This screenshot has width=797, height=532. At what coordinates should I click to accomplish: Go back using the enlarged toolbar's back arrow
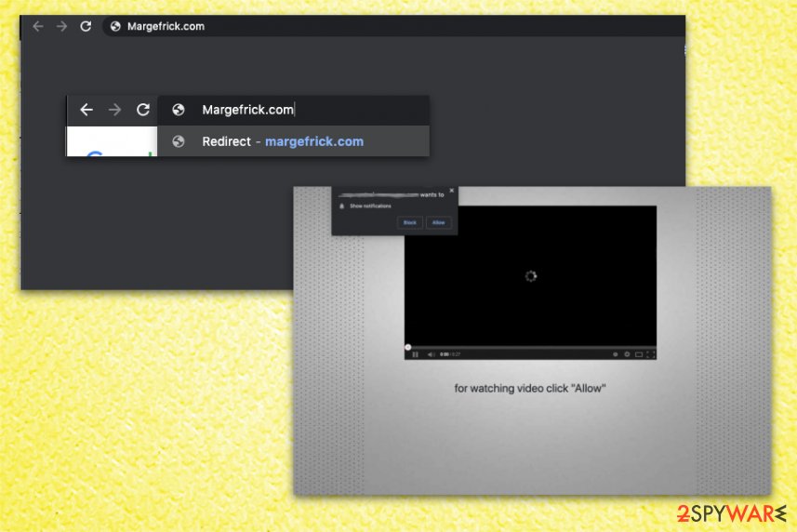[86, 110]
